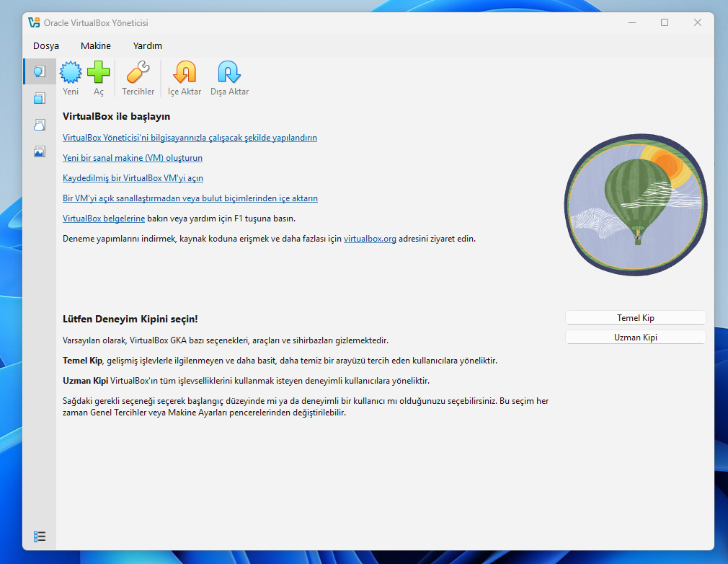Click the bold 'Uzman Kipi' description text
Image resolution: width=728 pixels, height=564 pixels.
tap(86, 381)
